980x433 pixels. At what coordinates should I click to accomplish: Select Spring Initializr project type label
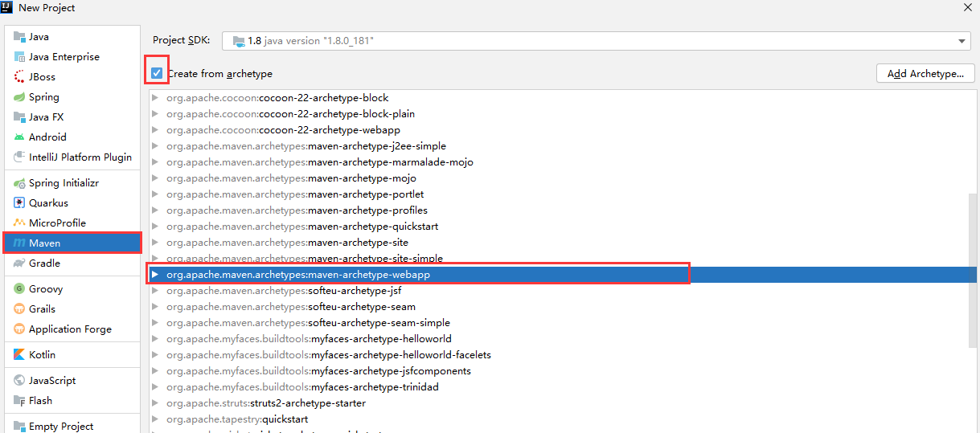coord(64,183)
